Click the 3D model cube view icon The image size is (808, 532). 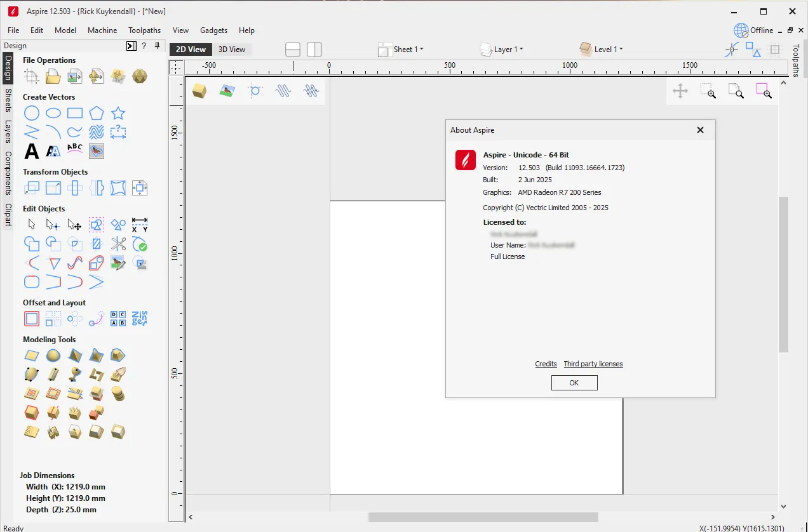(200, 91)
